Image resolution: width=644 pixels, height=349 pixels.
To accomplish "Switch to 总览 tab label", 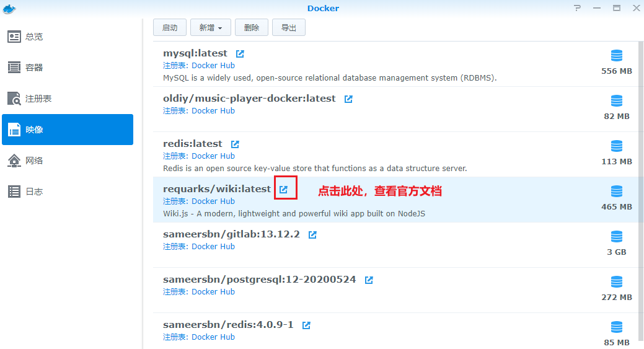I will pyautogui.click(x=34, y=37).
